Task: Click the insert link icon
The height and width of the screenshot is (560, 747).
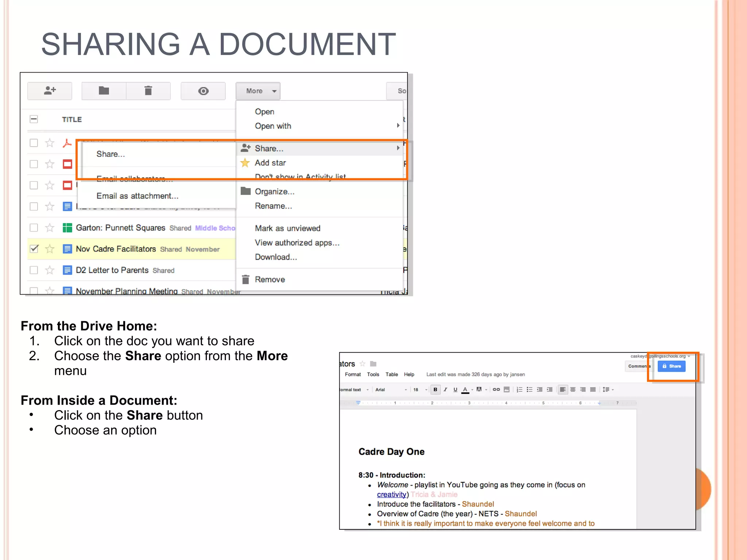Action: tap(496, 389)
